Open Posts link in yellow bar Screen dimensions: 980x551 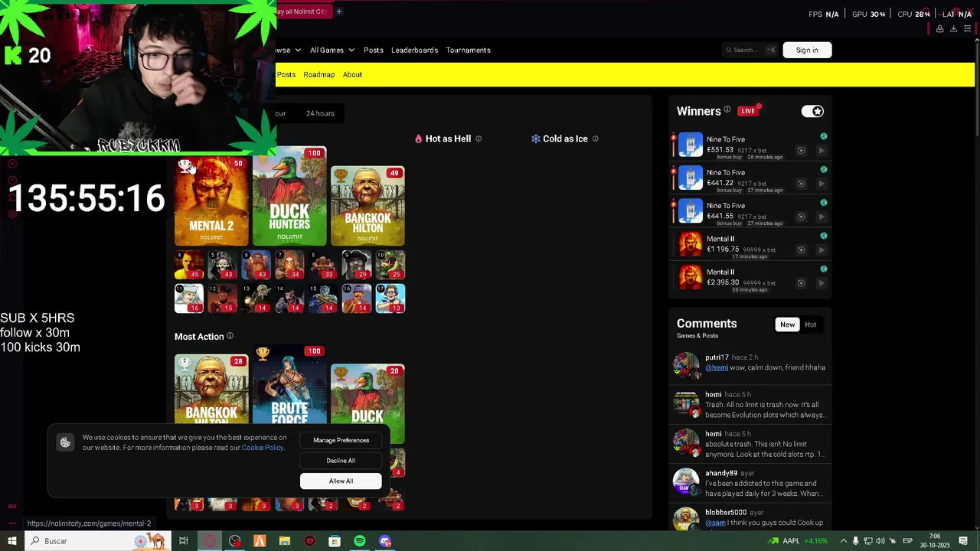click(x=286, y=74)
